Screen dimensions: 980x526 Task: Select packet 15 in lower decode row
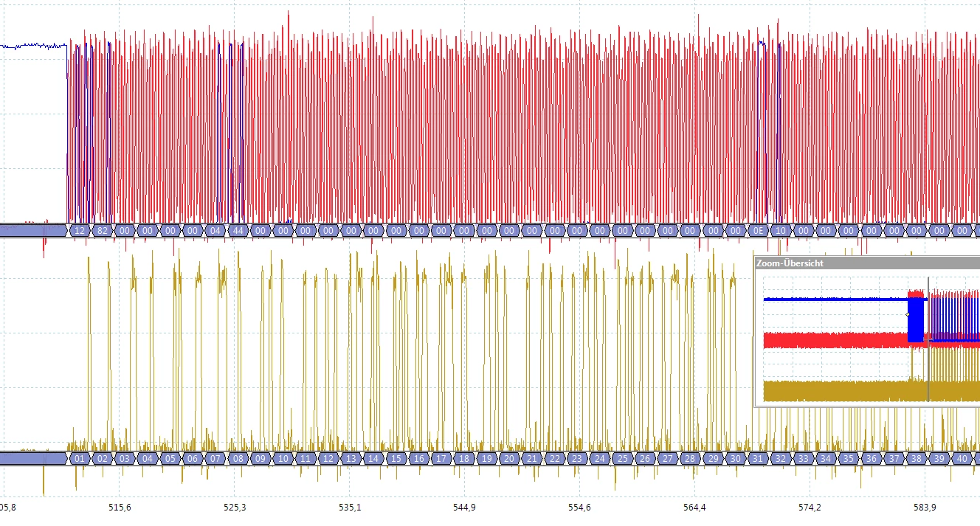pyautogui.click(x=396, y=458)
